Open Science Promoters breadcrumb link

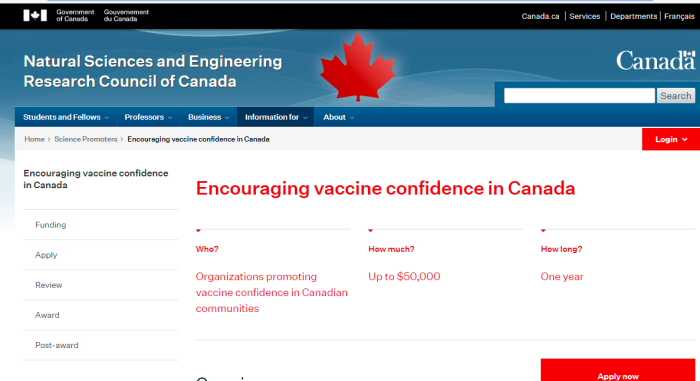pyautogui.click(x=86, y=139)
